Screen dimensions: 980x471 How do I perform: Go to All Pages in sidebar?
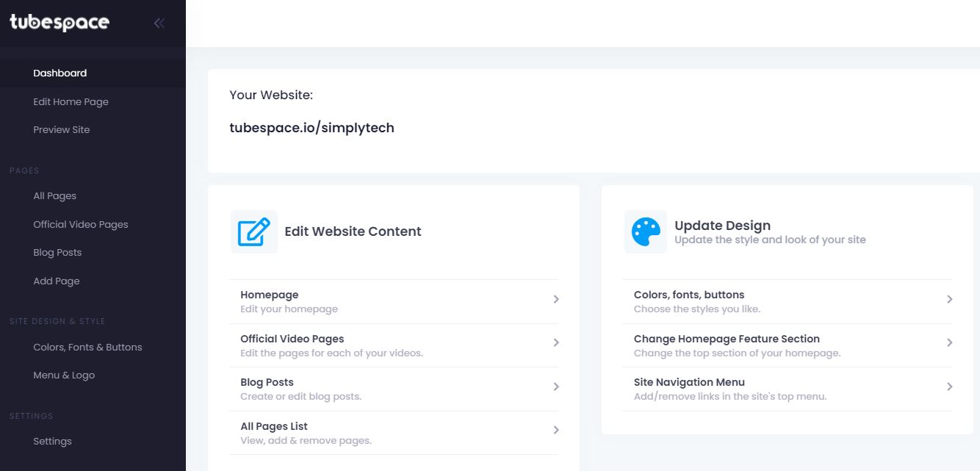[55, 195]
